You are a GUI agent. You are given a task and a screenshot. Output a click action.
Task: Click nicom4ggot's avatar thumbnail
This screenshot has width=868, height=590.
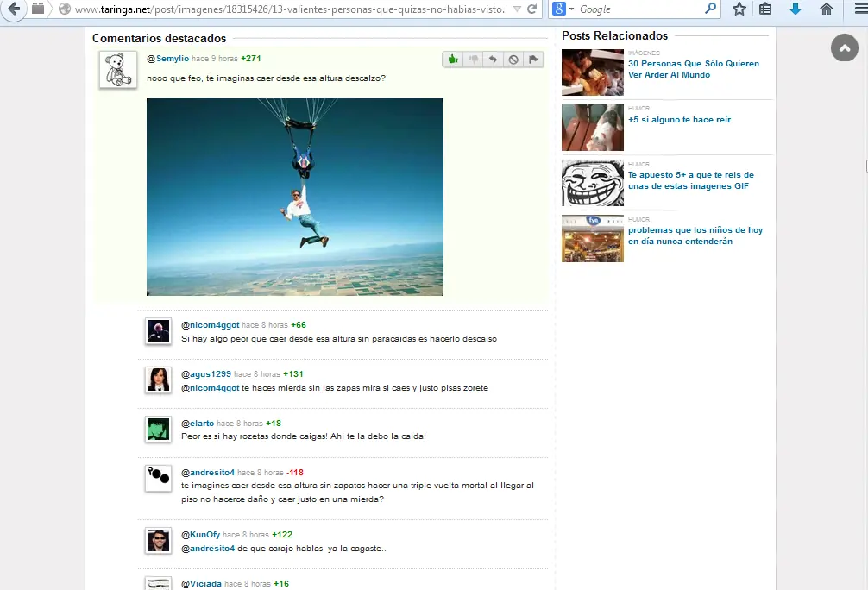(158, 331)
